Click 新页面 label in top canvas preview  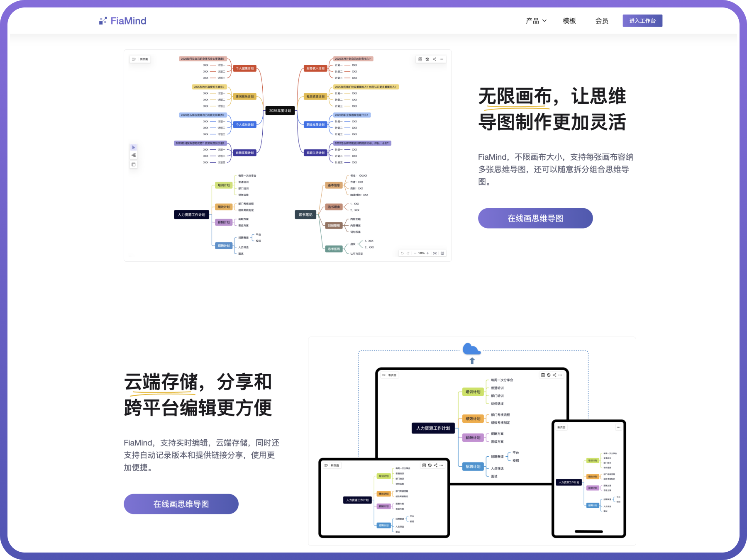click(144, 59)
